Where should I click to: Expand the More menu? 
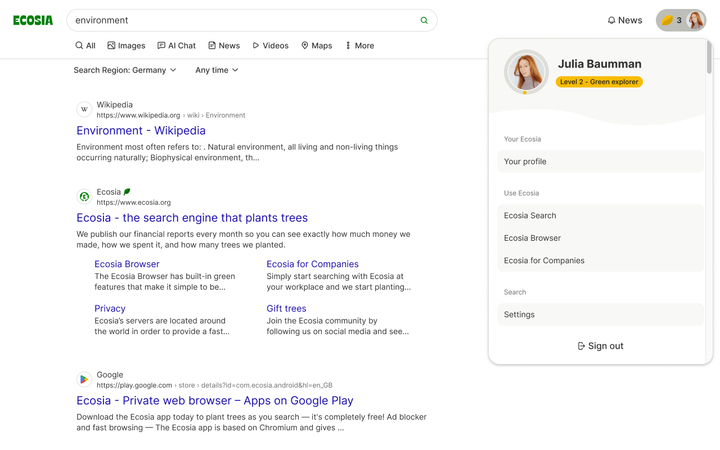(x=360, y=45)
